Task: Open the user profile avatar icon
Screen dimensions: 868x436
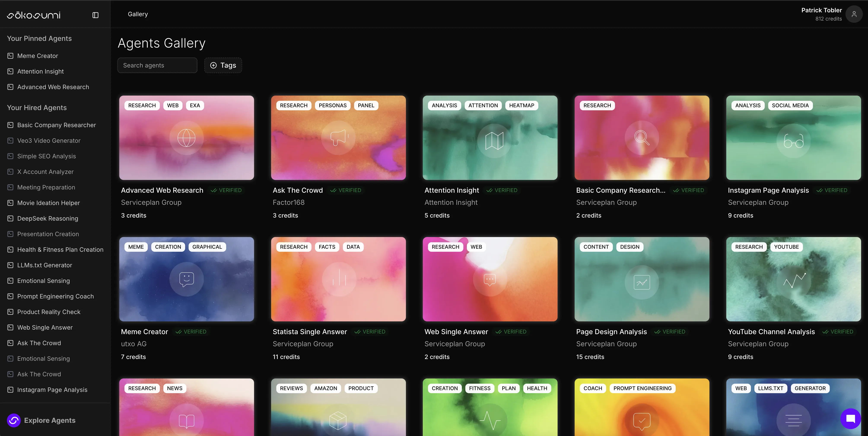Action: (854, 14)
